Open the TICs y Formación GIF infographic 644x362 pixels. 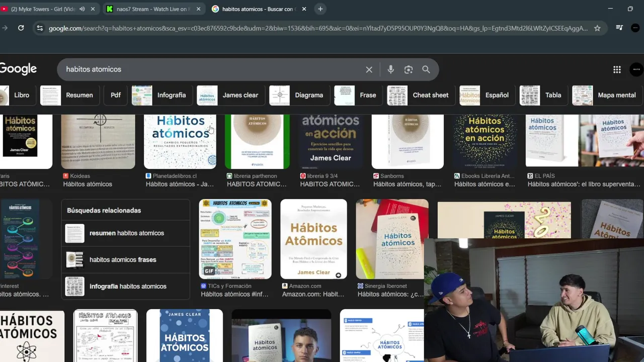pyautogui.click(x=235, y=239)
